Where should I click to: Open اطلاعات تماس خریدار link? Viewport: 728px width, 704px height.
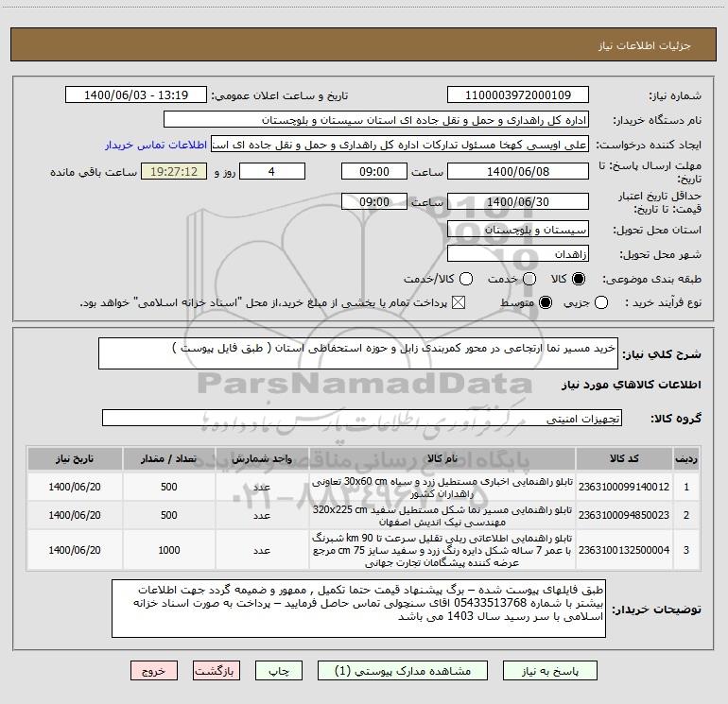[x=156, y=145]
